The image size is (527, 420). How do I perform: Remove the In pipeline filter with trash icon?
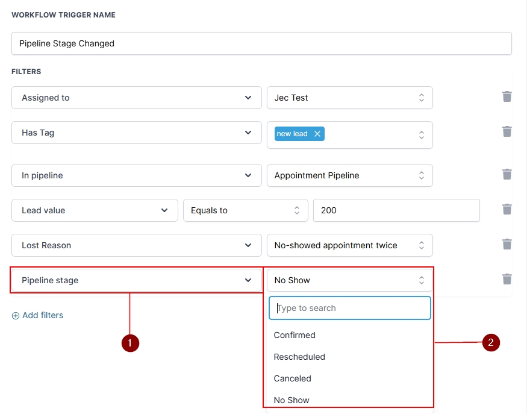pyautogui.click(x=507, y=174)
